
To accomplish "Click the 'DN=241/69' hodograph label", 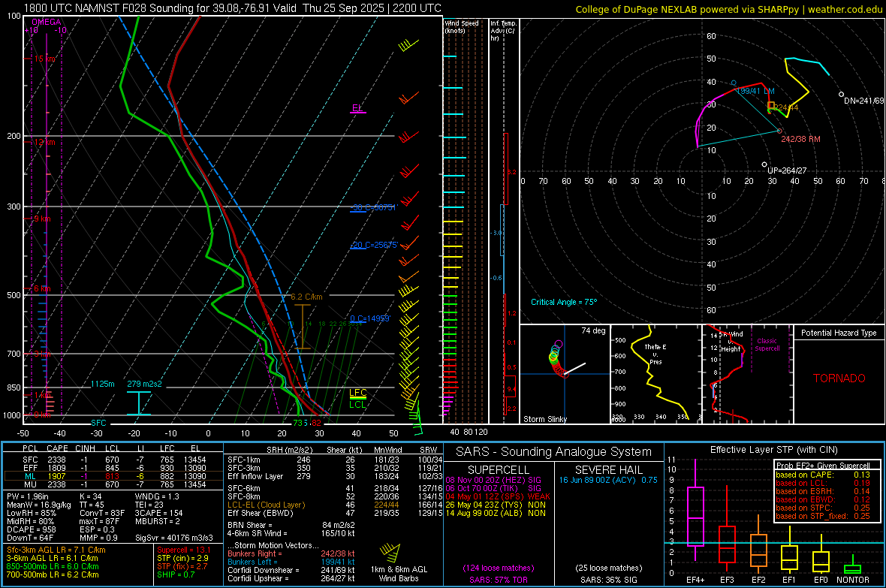I will tap(863, 101).
